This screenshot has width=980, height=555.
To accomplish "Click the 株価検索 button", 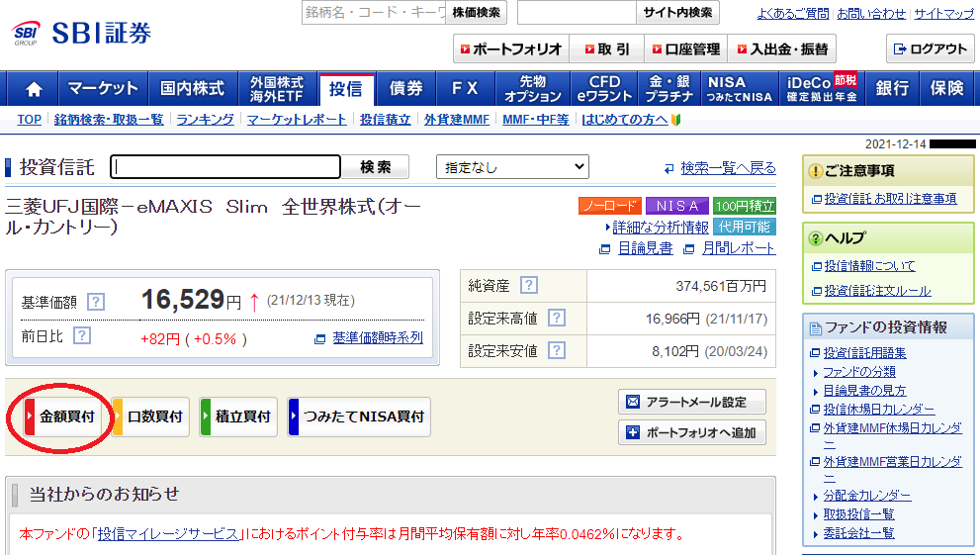I will (x=477, y=12).
